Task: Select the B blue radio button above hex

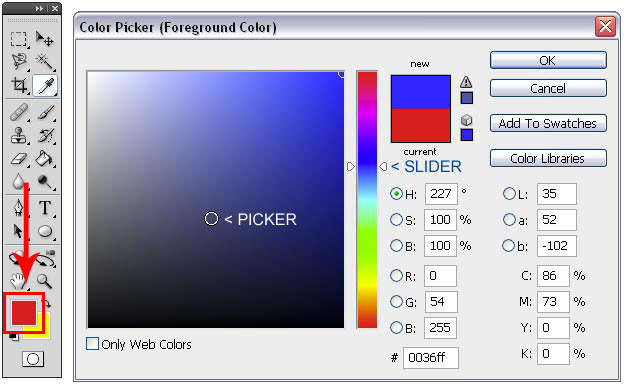Action: tap(396, 327)
